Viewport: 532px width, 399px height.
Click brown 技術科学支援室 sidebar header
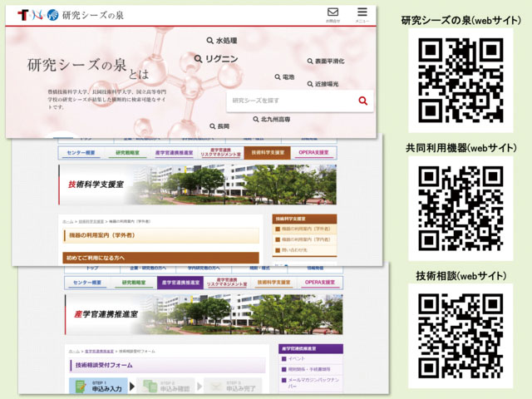305,219
